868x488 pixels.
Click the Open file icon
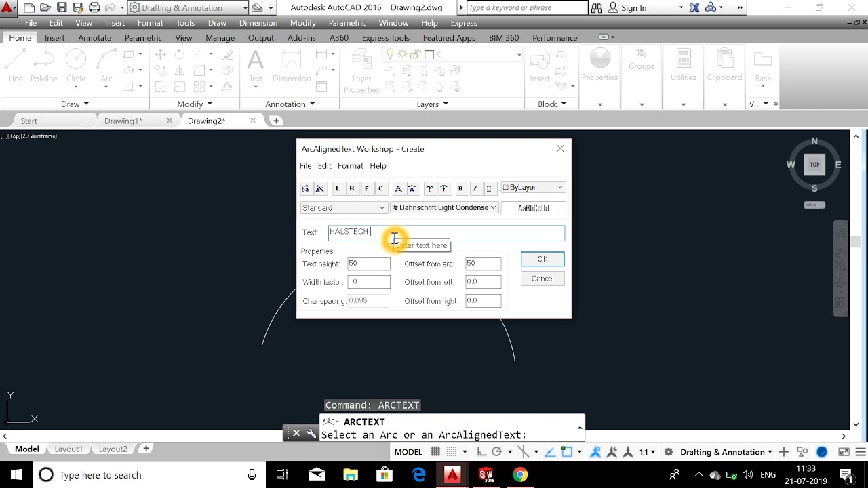coord(45,8)
